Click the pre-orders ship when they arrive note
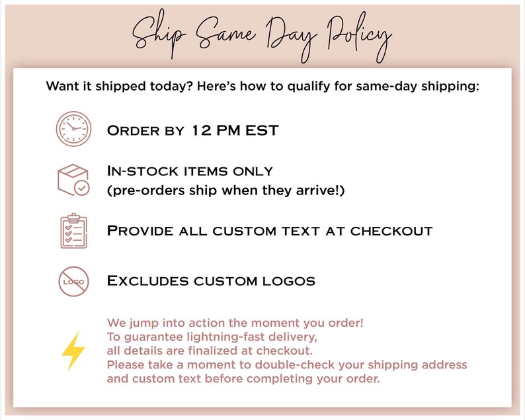Screen dimensions: 525x420 tap(225, 190)
